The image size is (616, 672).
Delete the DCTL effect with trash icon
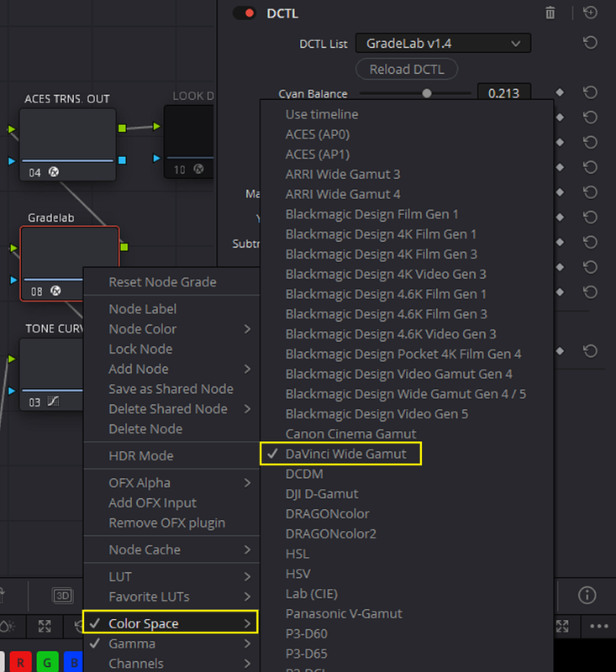[x=550, y=13]
